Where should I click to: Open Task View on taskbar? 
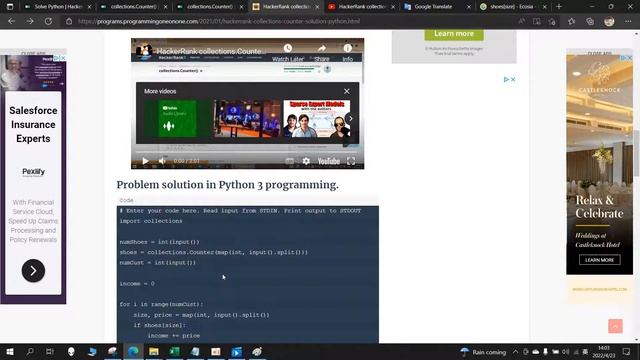click(49, 351)
